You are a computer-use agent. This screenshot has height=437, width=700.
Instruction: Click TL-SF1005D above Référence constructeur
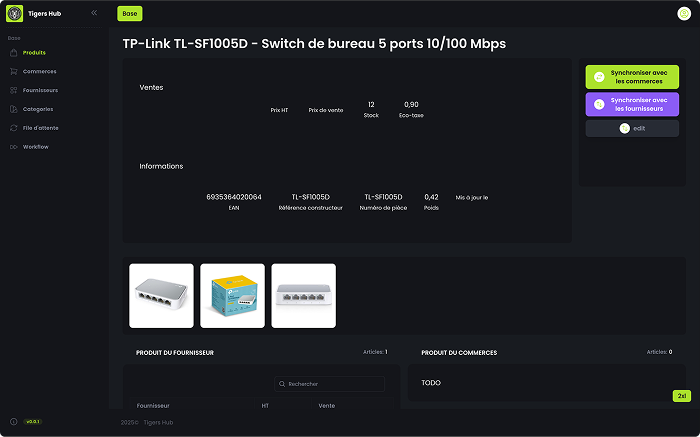(311, 197)
